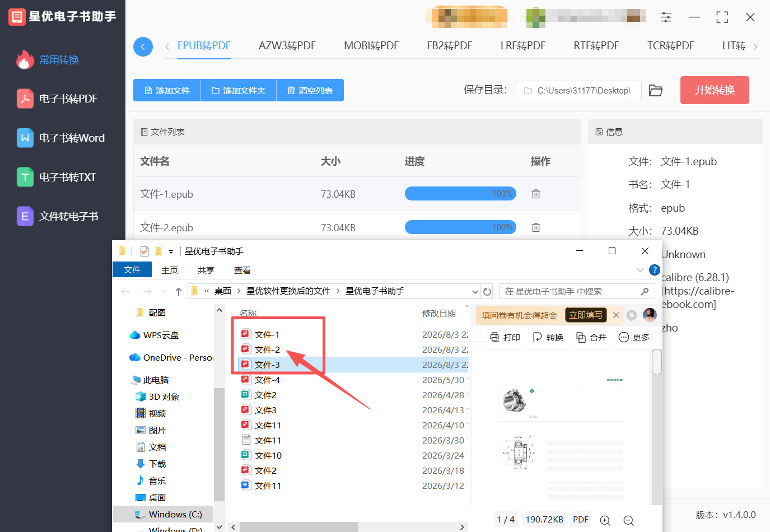Open 3D 对象 in the navigation pane
This screenshot has width=770, height=532.
(164, 396)
